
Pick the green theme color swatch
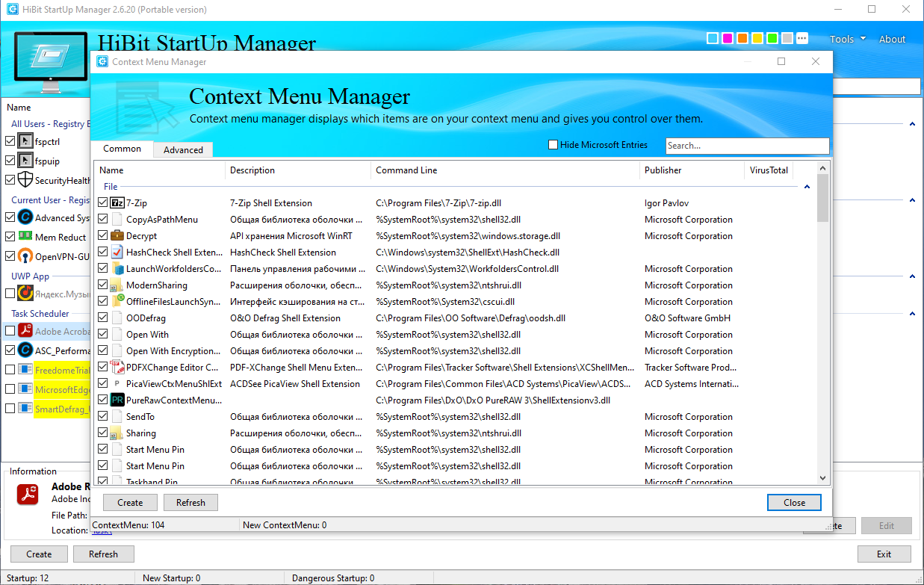(772, 38)
